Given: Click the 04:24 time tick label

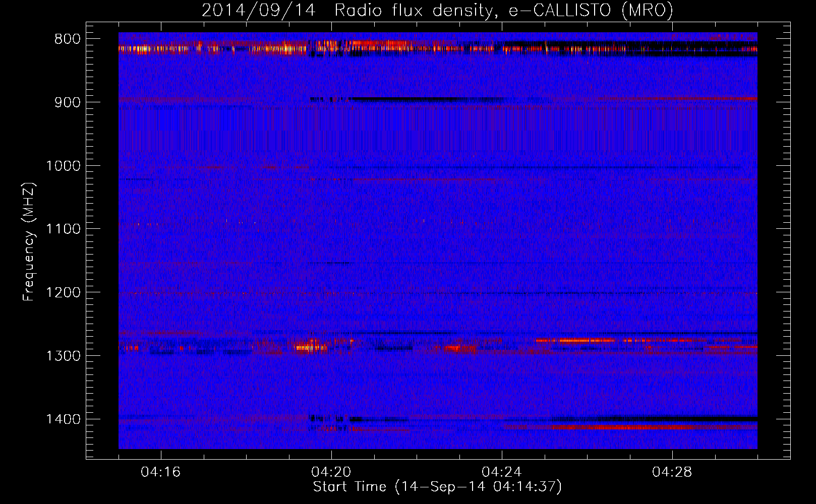Looking at the screenshot, I should 502,472.
